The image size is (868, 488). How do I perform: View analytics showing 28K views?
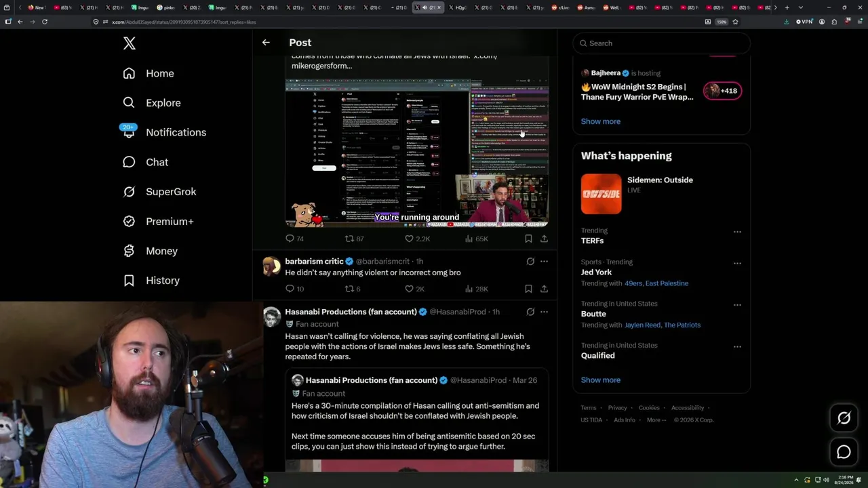coord(476,289)
